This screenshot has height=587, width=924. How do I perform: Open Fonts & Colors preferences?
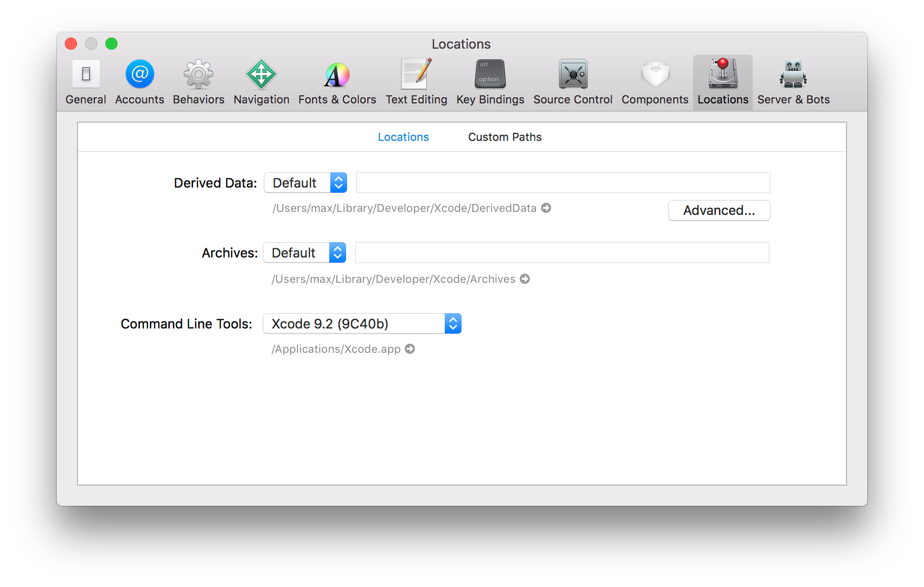click(337, 82)
